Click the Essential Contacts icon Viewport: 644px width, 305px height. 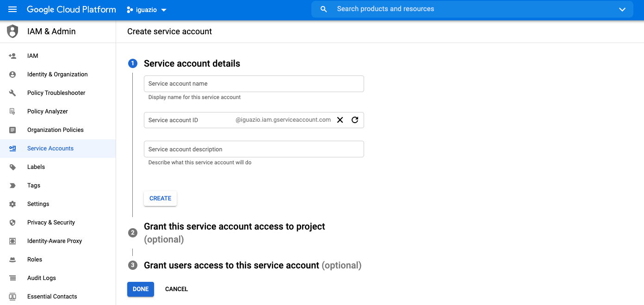point(12,297)
